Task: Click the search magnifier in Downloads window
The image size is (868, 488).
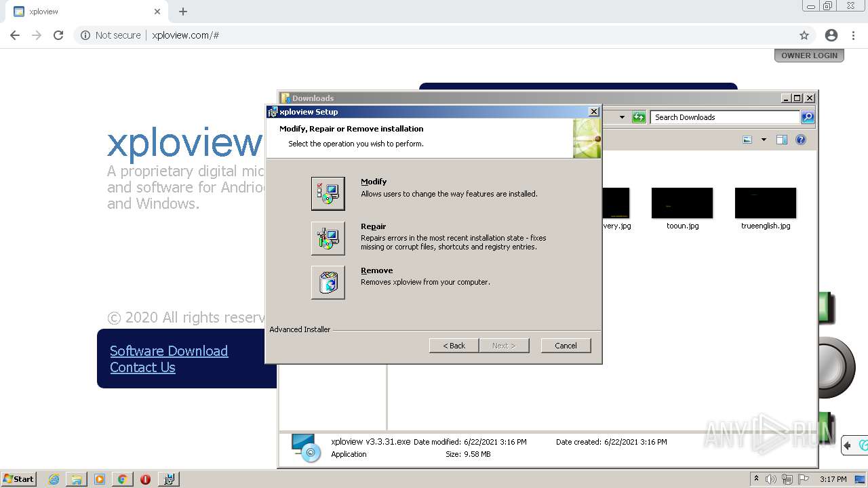Action: pos(808,117)
